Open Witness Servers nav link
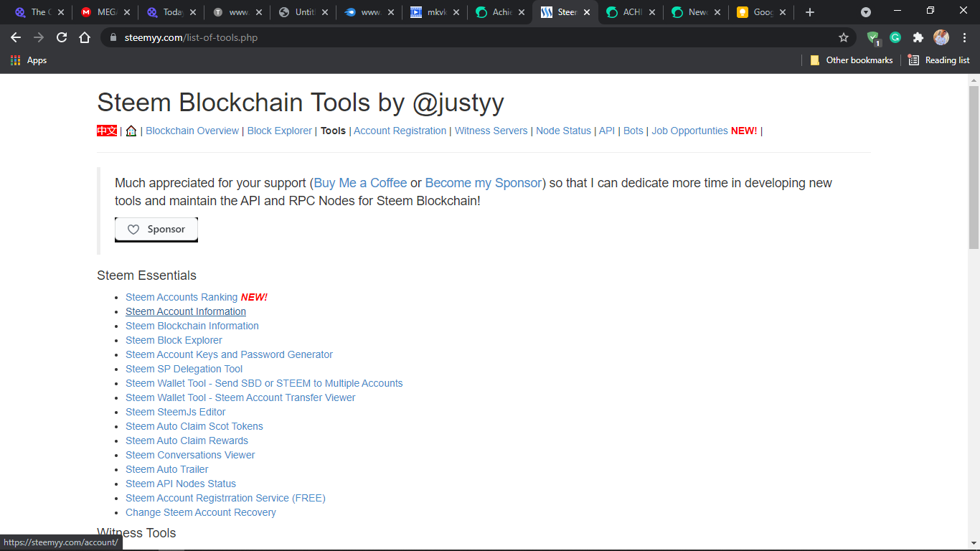 [x=491, y=131]
